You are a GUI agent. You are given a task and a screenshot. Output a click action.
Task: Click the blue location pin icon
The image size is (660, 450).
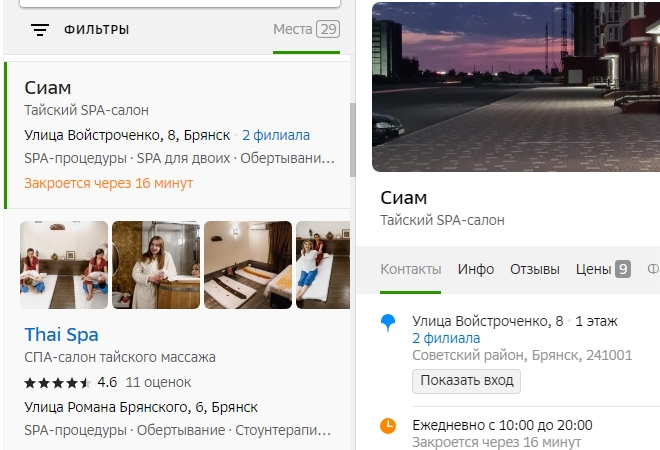point(388,322)
